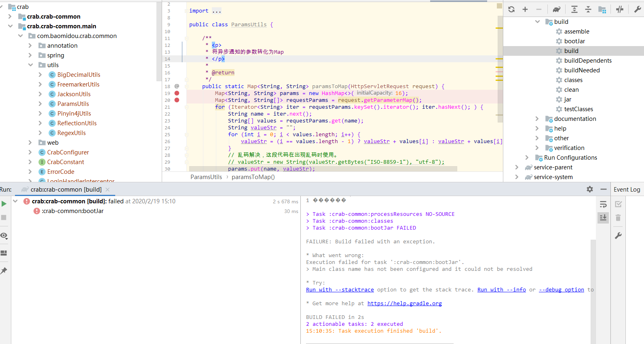This screenshot has width=644, height=344.
Task: Click the Event Log trash icon
Action: [x=618, y=218]
